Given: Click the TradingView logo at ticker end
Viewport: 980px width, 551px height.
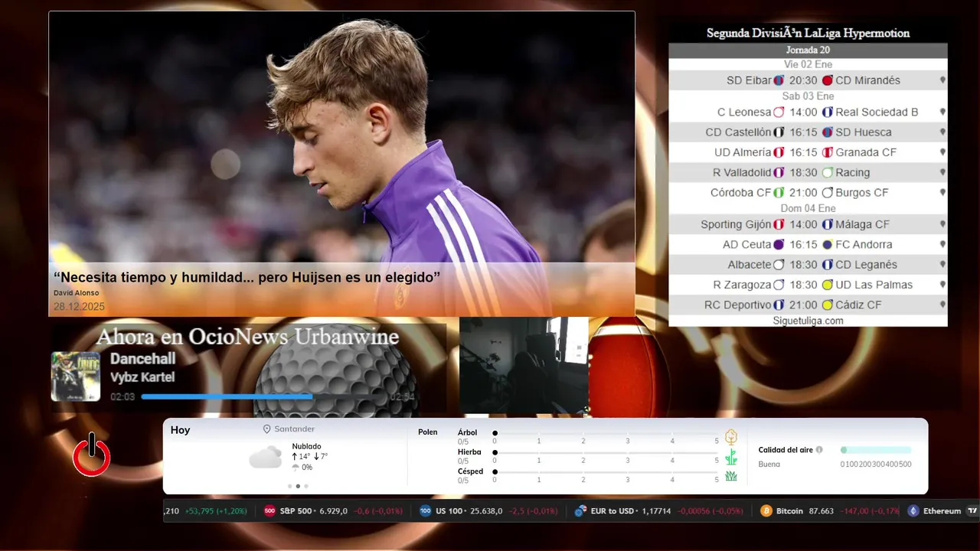Looking at the screenshot, I should pos(972,511).
